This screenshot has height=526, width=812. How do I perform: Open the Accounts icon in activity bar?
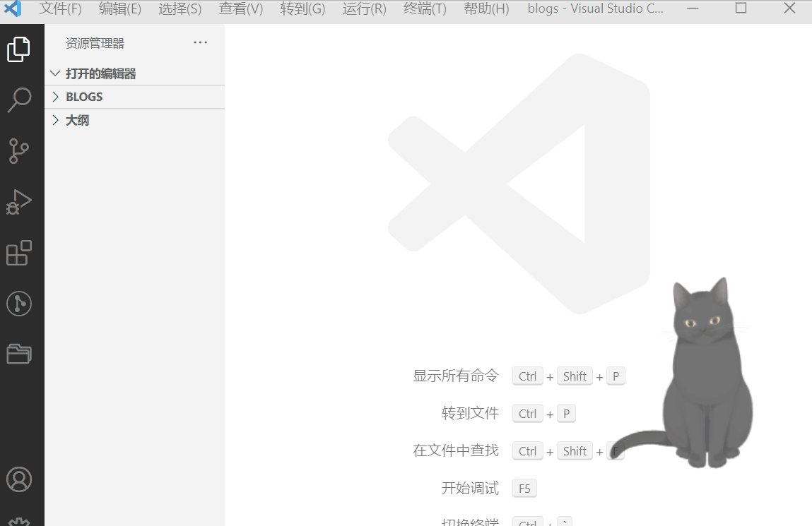[19, 479]
